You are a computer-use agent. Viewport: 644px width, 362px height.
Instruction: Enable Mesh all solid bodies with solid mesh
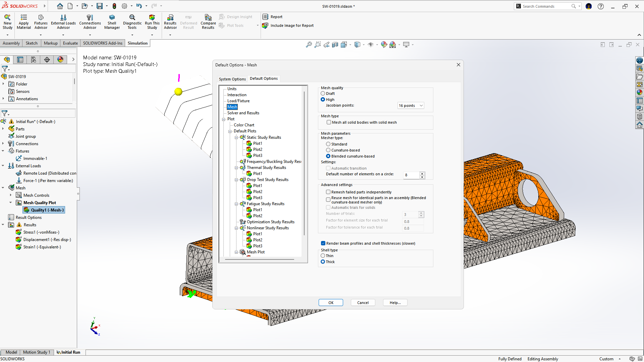[329, 122]
